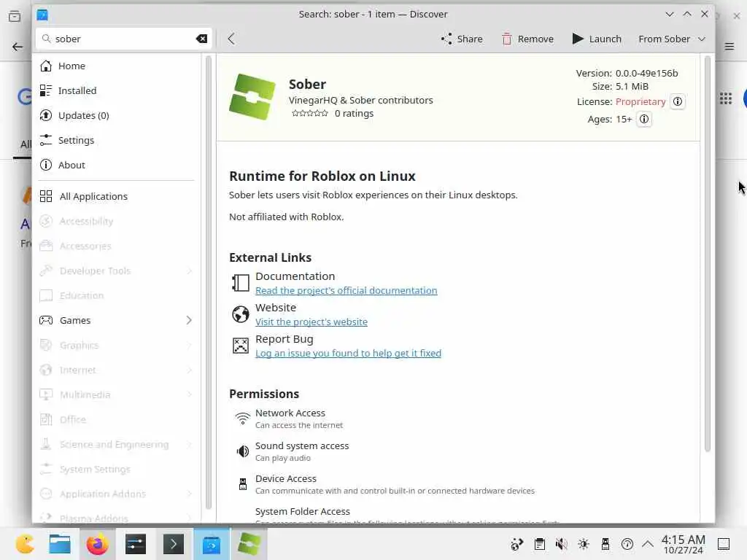Click the main content vertical scrollbar
747x560 pixels.
point(707,253)
